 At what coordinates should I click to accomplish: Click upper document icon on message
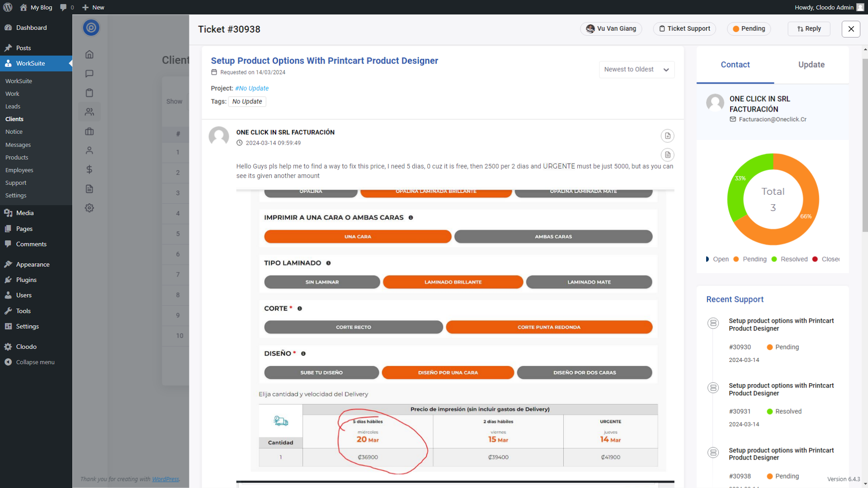(667, 136)
